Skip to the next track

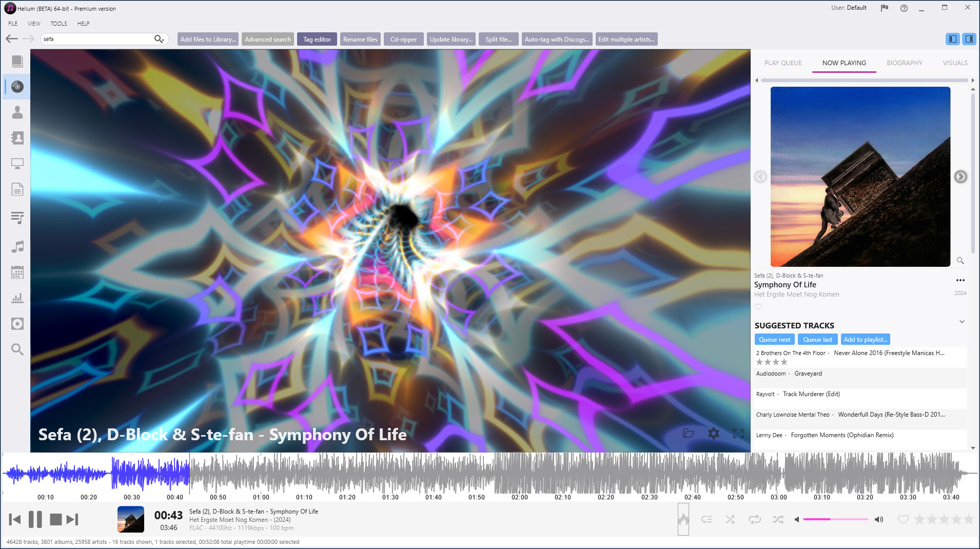click(x=72, y=519)
